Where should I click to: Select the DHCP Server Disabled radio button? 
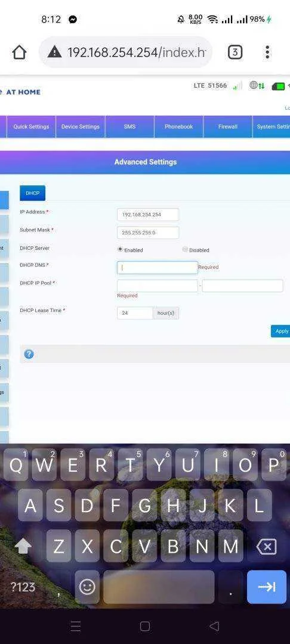click(x=185, y=249)
